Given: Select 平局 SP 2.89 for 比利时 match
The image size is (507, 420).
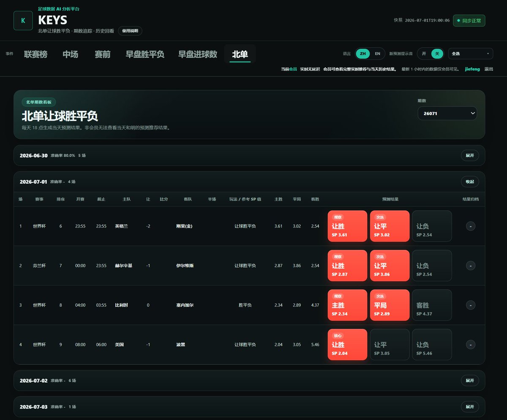Looking at the screenshot, I should click(390, 305).
